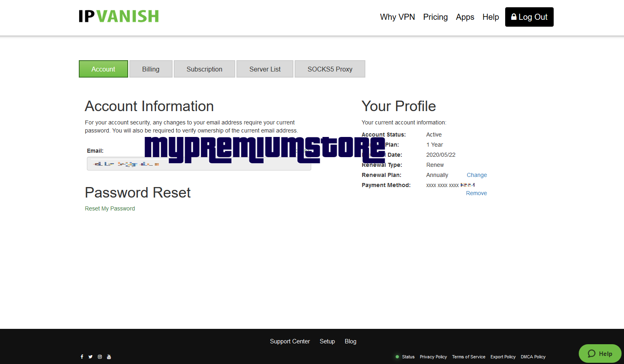
Task: Click into the Email input field
Action: 199,164
